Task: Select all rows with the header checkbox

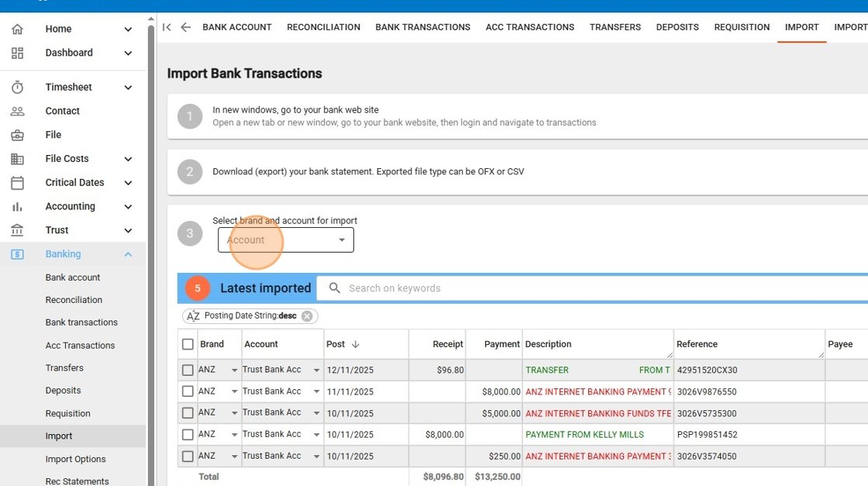Action: click(x=188, y=343)
